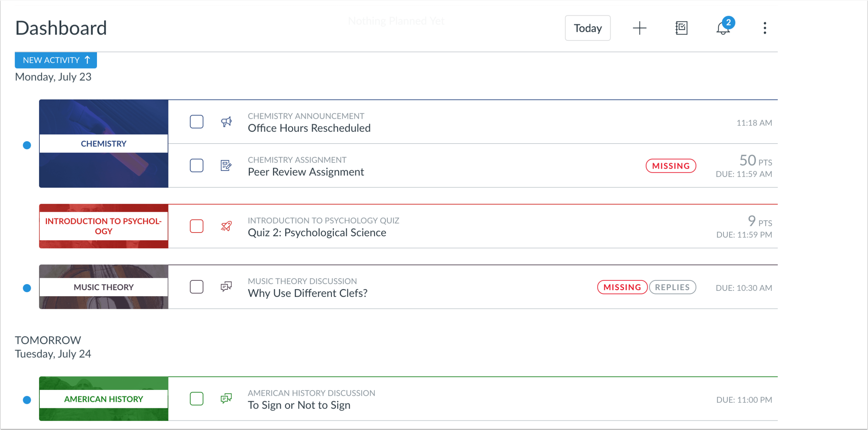
Task: Click the megaphone icon for Office Hours announcement
Action: pos(226,122)
